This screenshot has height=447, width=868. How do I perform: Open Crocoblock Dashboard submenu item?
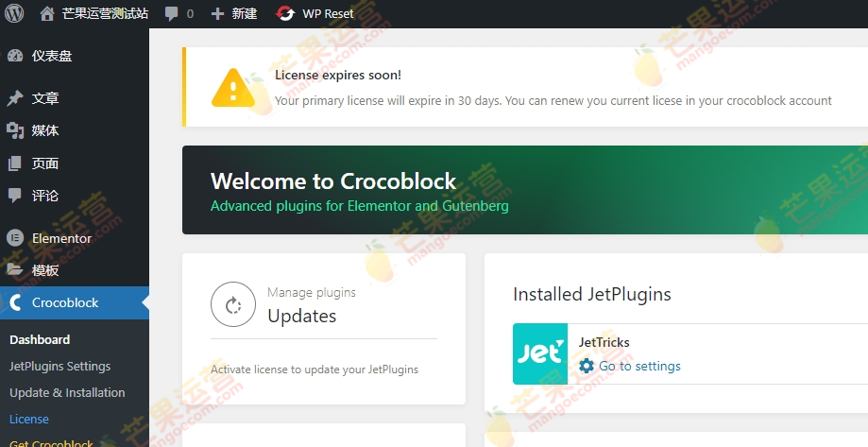pos(40,339)
